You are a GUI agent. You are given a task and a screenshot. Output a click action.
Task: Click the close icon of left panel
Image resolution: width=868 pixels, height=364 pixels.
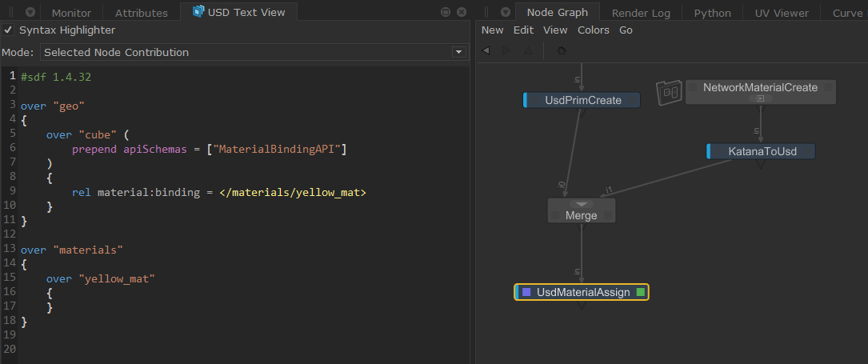pyautogui.click(x=462, y=12)
